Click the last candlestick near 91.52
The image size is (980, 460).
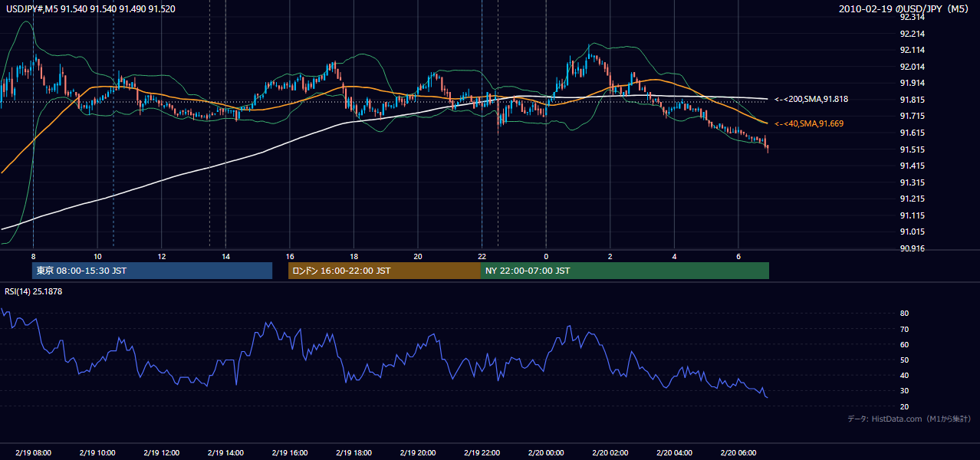[768, 147]
